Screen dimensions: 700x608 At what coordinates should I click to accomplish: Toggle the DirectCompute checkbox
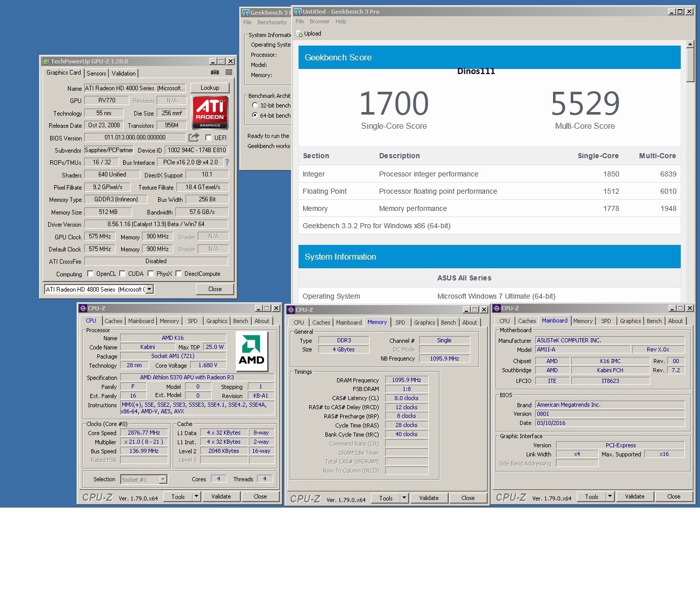coord(178,273)
